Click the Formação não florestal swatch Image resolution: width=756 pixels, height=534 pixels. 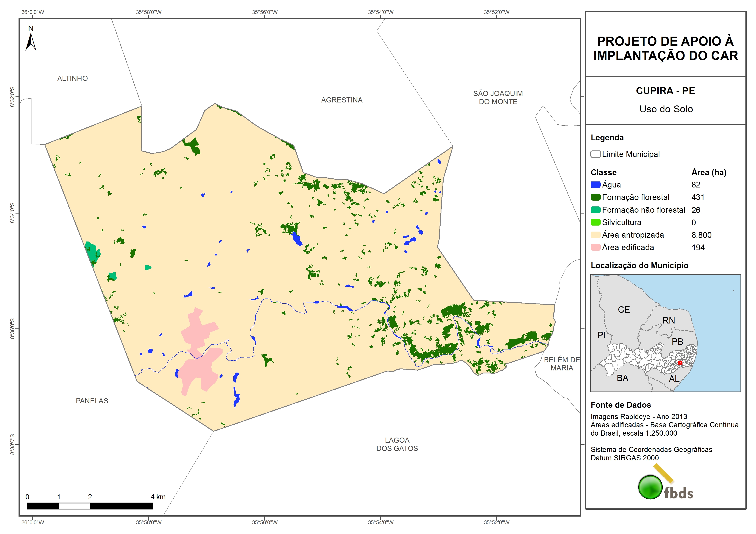pyautogui.click(x=595, y=210)
